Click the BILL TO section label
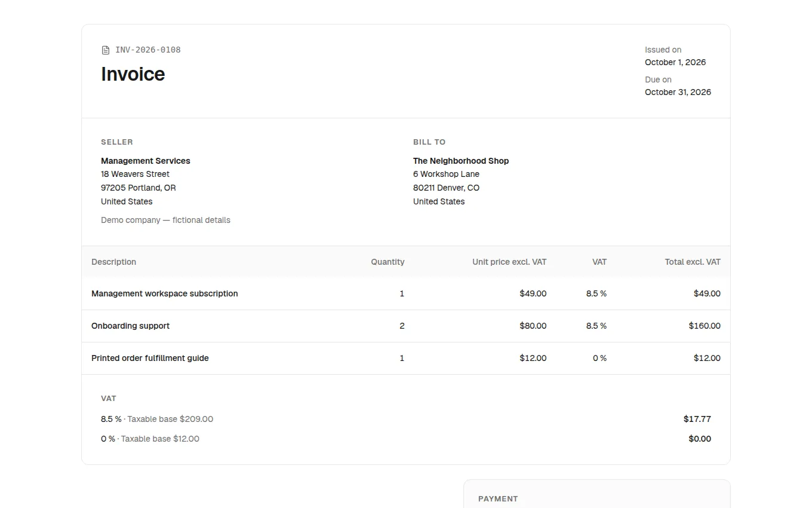 tap(429, 142)
